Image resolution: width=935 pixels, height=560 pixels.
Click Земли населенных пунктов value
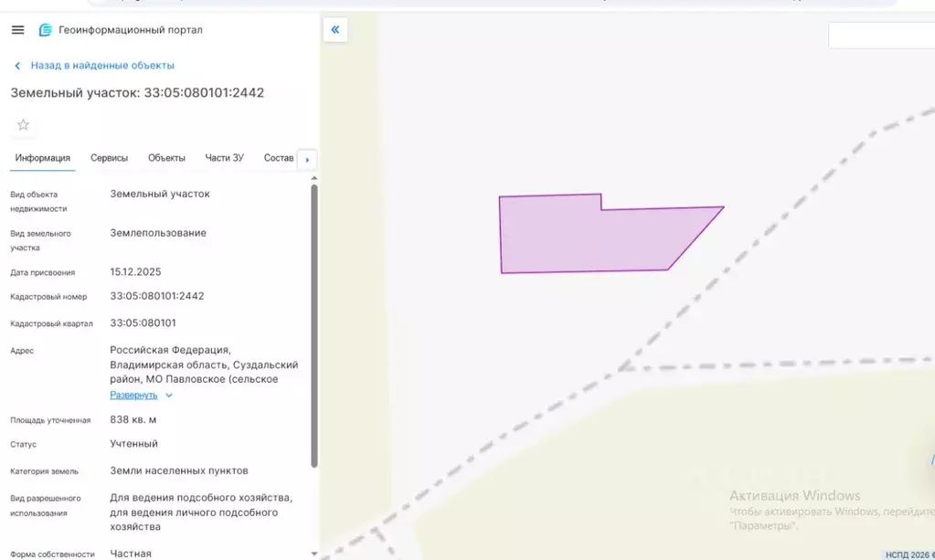pyautogui.click(x=179, y=470)
